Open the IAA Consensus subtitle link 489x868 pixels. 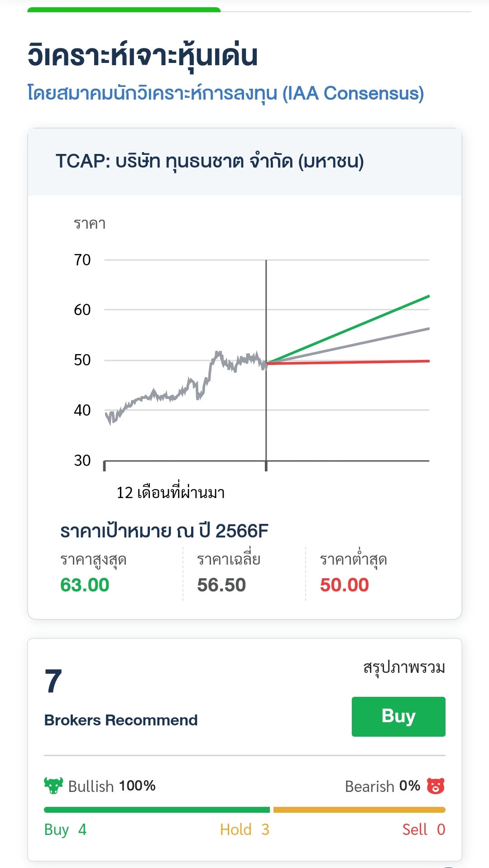point(225,93)
